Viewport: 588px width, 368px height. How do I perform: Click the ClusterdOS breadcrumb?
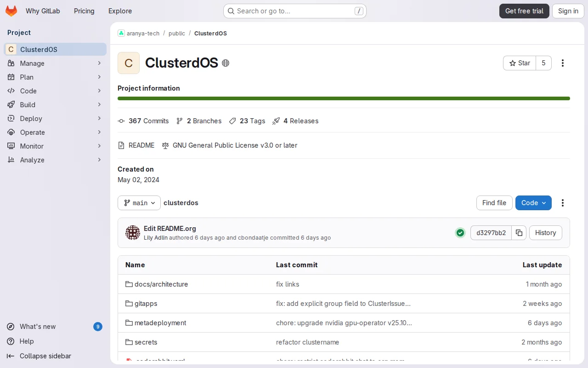(x=210, y=33)
